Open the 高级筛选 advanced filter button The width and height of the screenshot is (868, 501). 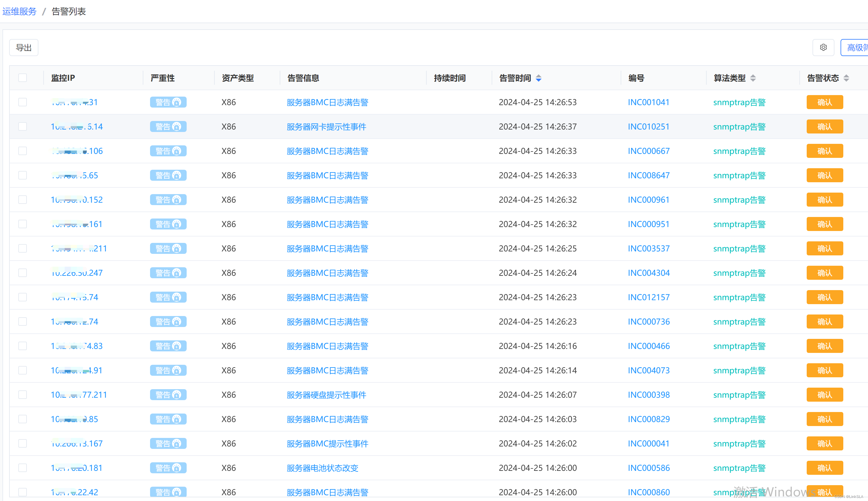855,48
